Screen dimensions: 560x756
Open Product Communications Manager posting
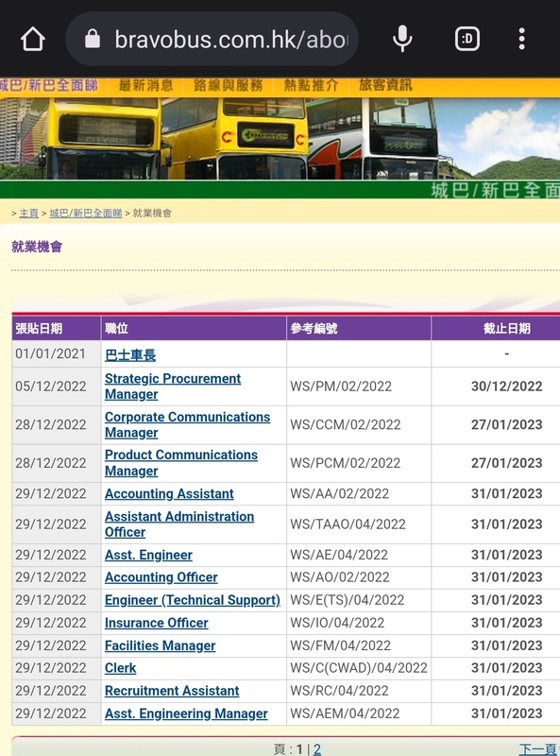click(181, 463)
